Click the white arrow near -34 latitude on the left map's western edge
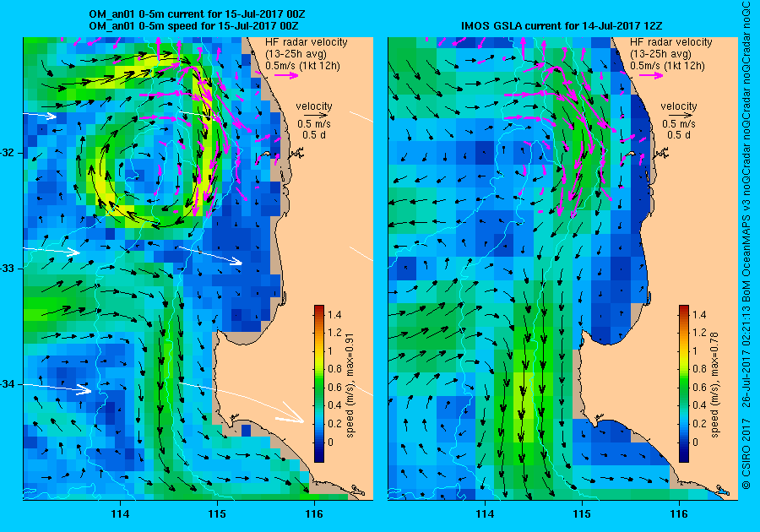760x532 pixels. pos(57,388)
